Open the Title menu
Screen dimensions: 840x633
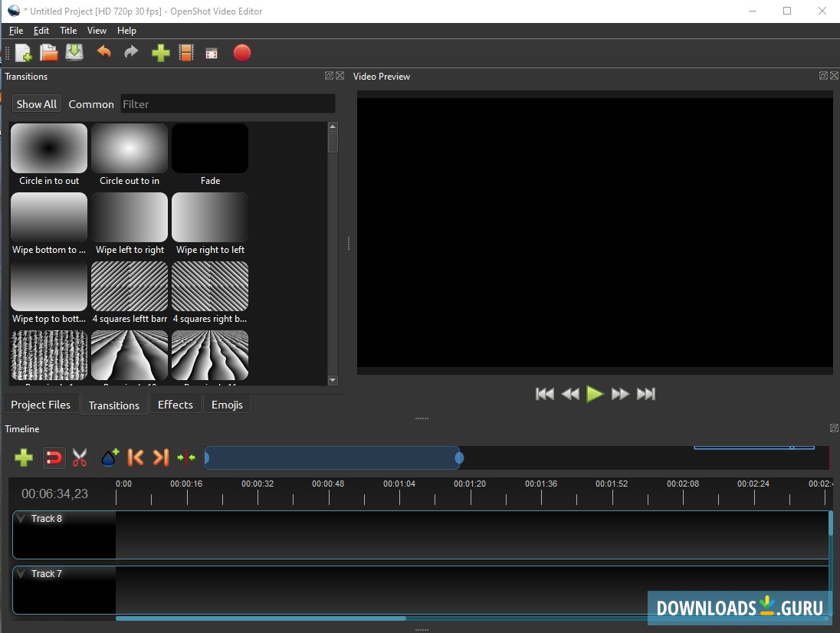[68, 31]
